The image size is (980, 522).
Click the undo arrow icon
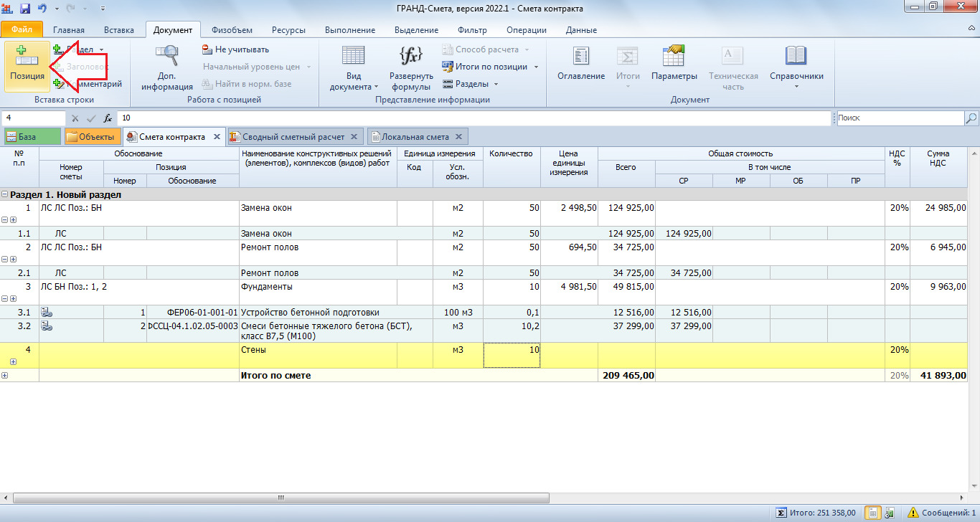coord(42,9)
